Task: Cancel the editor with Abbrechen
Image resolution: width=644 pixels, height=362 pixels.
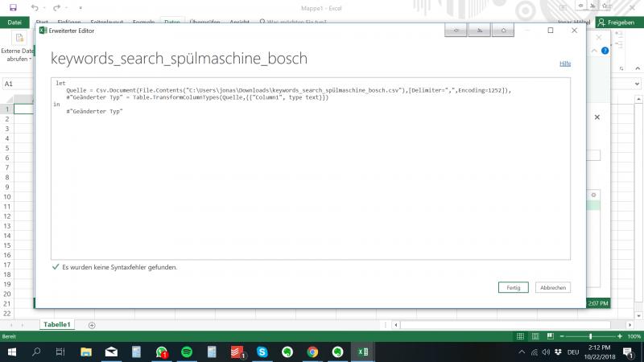Action: click(x=553, y=287)
